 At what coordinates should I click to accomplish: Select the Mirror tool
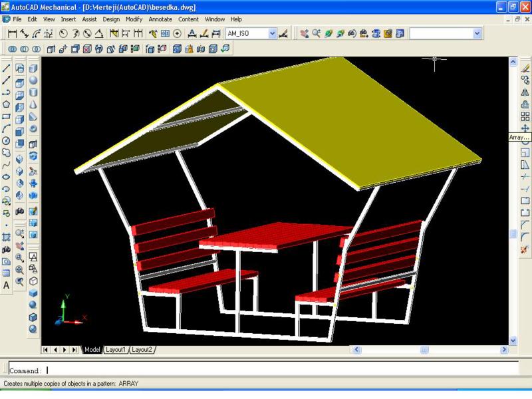pos(525,92)
